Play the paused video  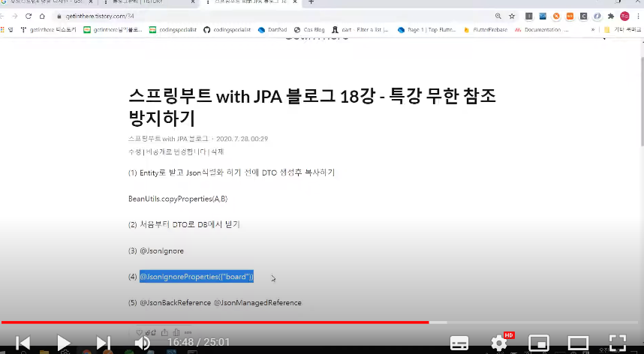[63, 343]
